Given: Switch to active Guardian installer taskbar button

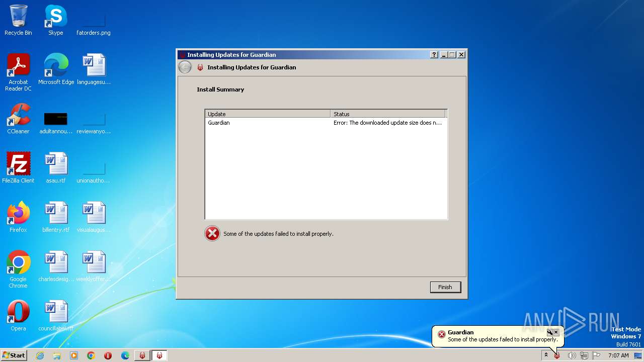Looking at the screenshot, I should click(x=159, y=355).
